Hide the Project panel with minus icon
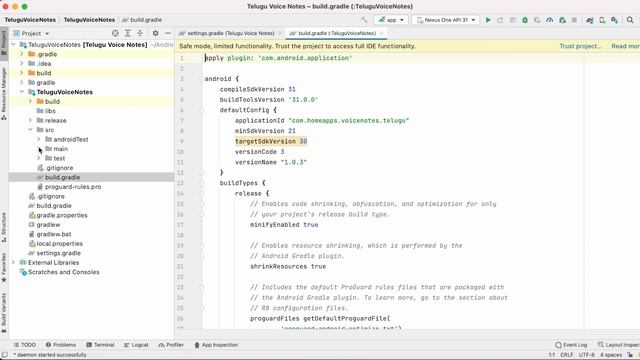Viewport: 640px width, 360px height. 168,33
